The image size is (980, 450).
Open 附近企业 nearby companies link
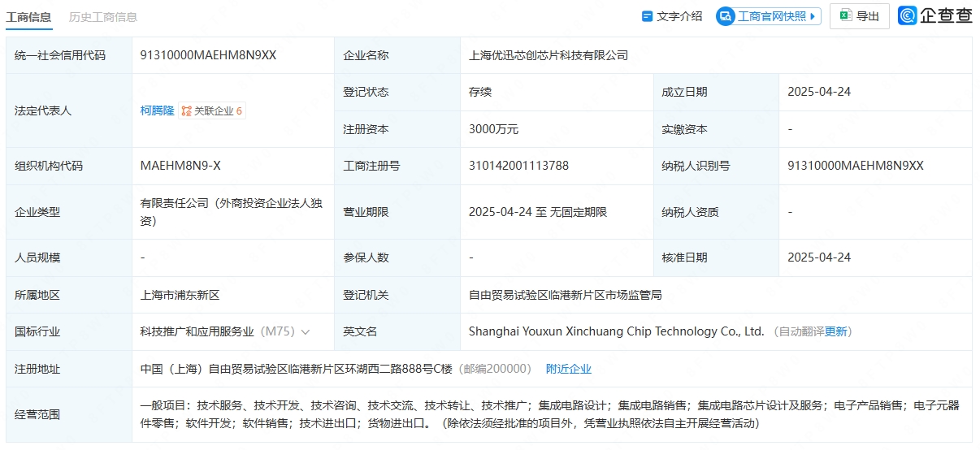[x=569, y=369]
